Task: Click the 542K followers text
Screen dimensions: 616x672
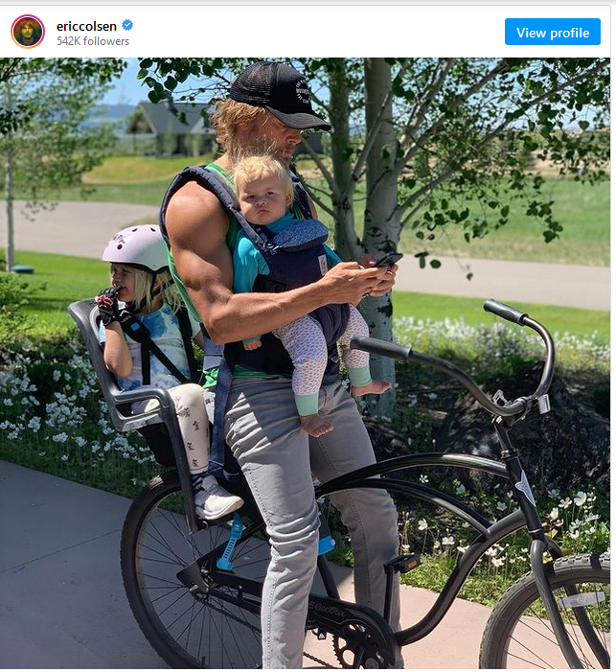Action: (93, 41)
